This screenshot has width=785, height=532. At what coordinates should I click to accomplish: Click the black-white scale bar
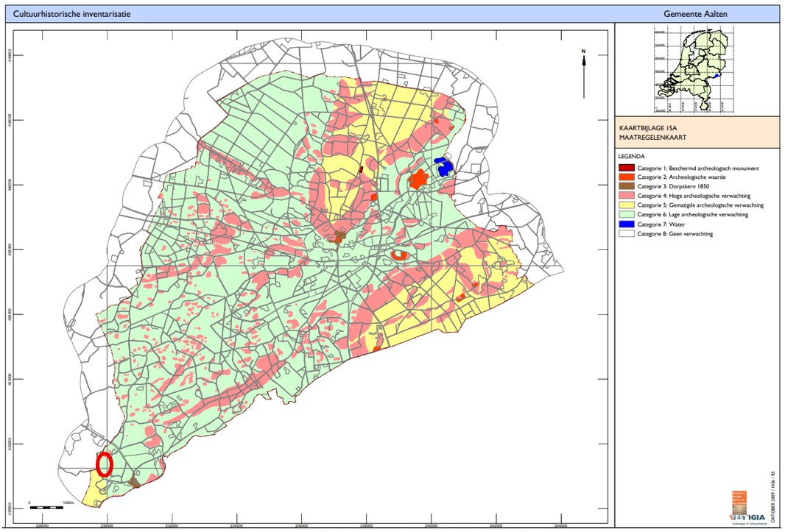click(x=48, y=508)
